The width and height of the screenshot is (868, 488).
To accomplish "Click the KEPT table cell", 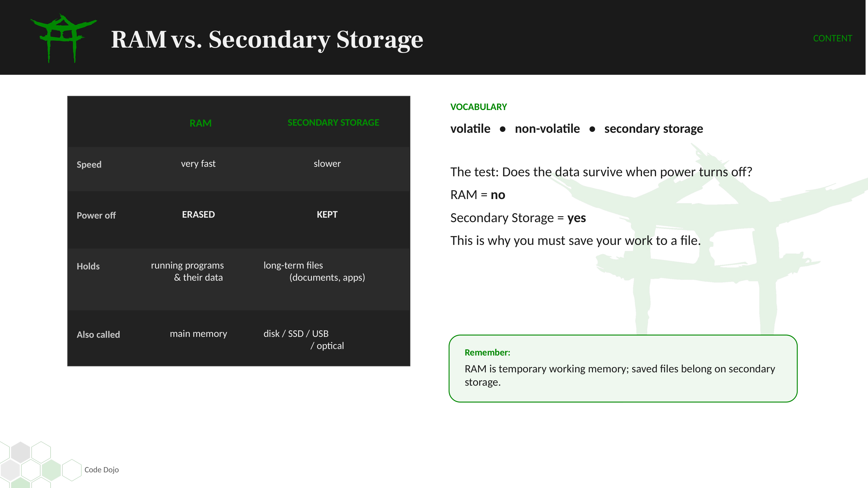I will point(327,214).
